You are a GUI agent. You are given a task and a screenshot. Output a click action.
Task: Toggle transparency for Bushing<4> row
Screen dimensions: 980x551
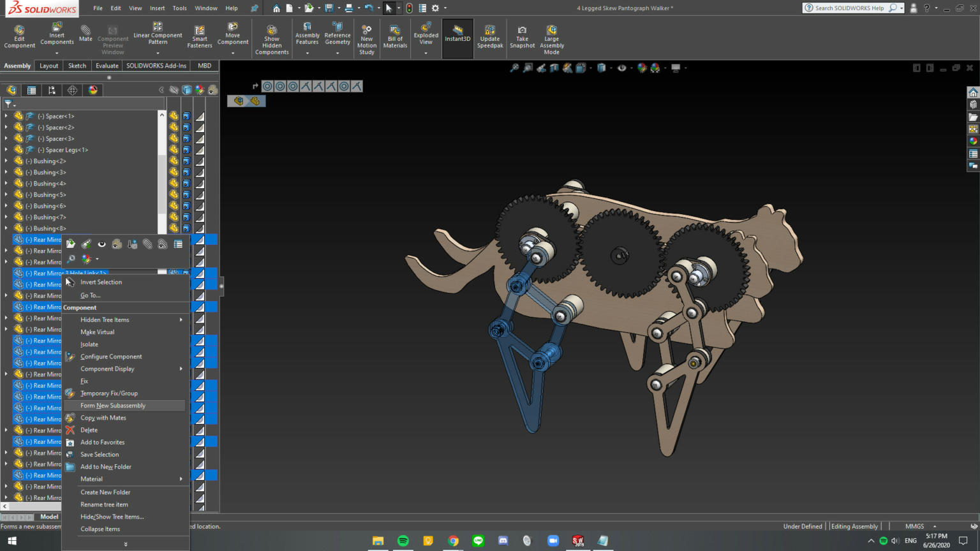click(x=200, y=184)
